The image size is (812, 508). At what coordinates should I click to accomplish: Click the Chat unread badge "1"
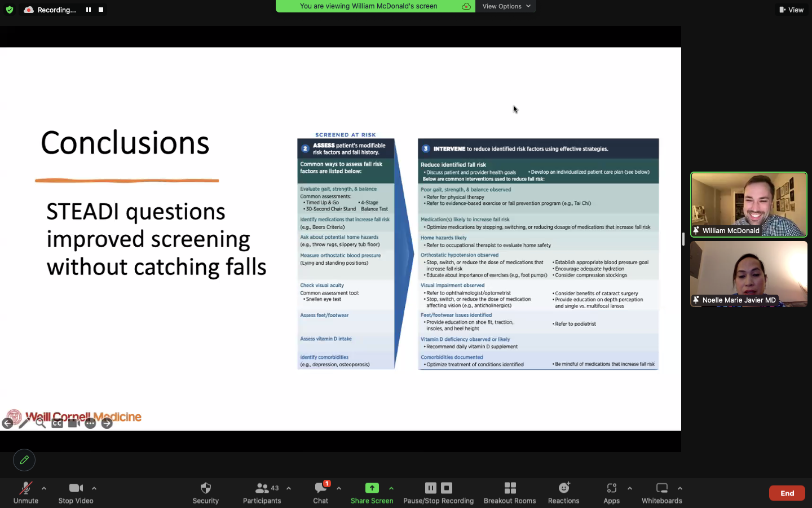pyautogui.click(x=327, y=484)
